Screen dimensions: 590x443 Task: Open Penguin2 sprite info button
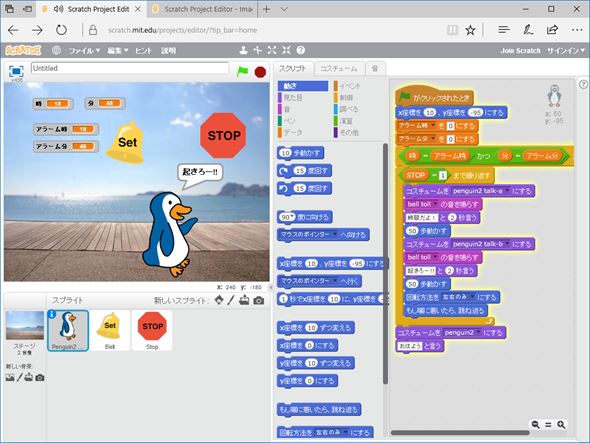point(52,314)
